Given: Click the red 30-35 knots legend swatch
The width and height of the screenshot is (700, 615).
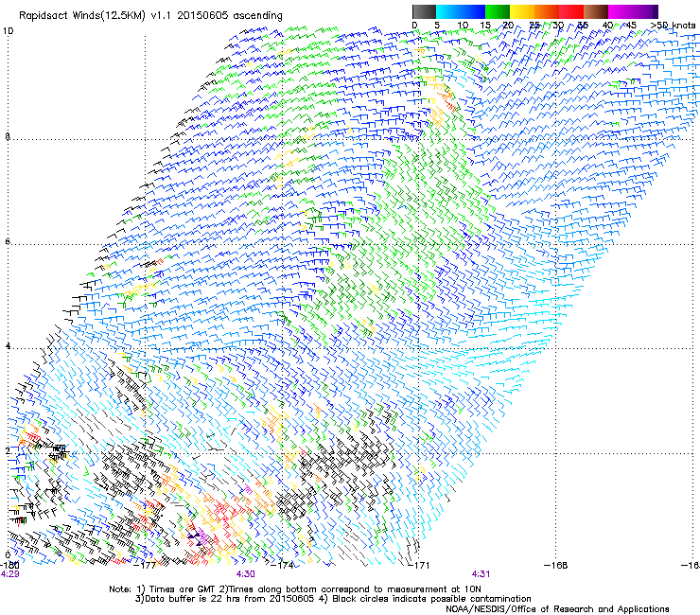Looking at the screenshot, I should (571, 11).
